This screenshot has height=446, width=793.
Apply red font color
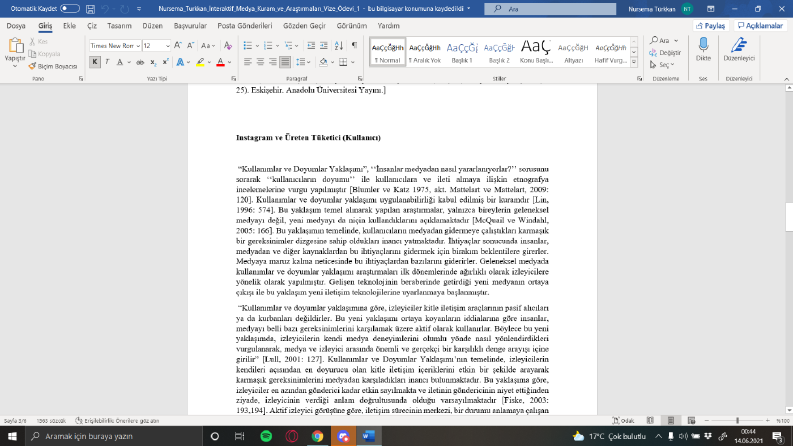[x=221, y=62]
